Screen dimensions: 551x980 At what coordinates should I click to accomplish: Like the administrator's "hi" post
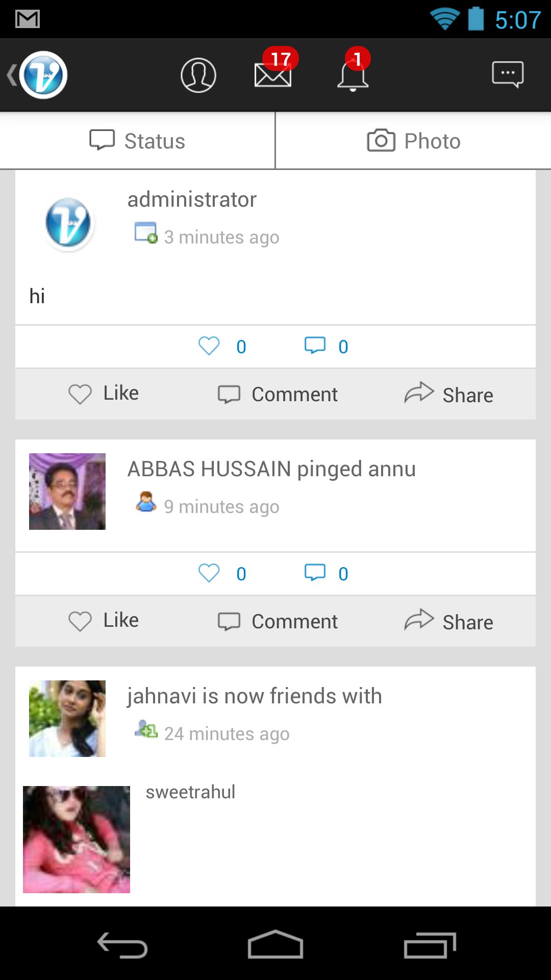pyautogui.click(x=104, y=394)
